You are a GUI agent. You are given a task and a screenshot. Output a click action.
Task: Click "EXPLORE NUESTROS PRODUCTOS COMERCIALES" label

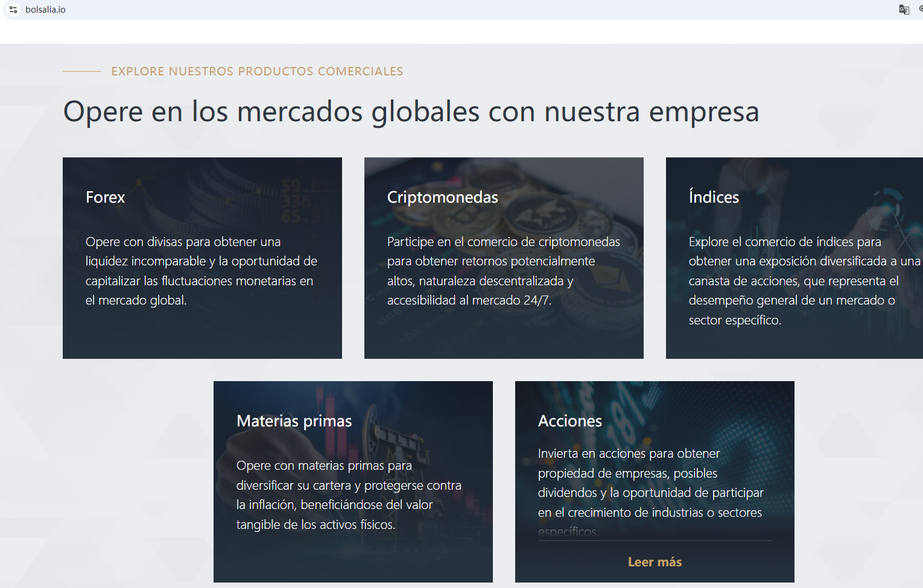[257, 71]
